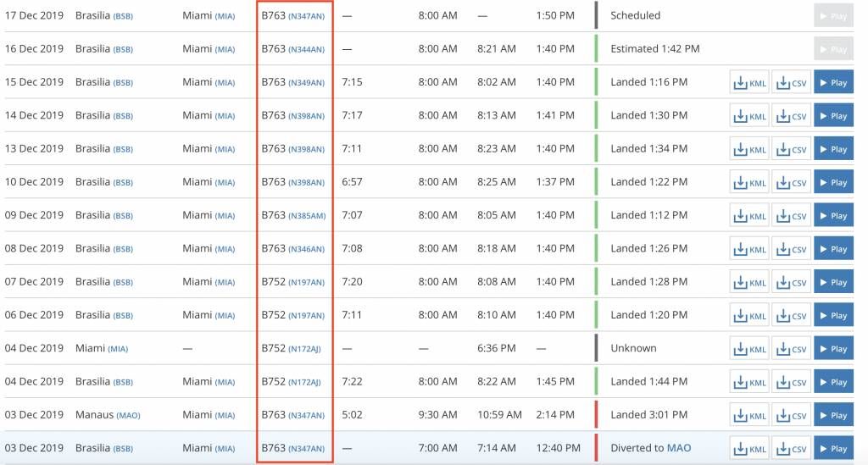Play the 15 Dec 2019 flight
The width and height of the screenshot is (868, 465).
click(834, 82)
